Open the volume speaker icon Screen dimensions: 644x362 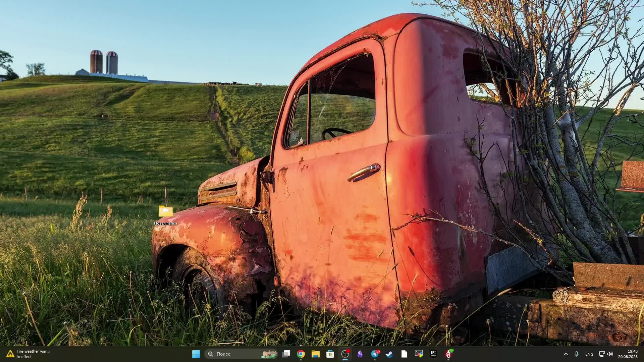(610, 354)
